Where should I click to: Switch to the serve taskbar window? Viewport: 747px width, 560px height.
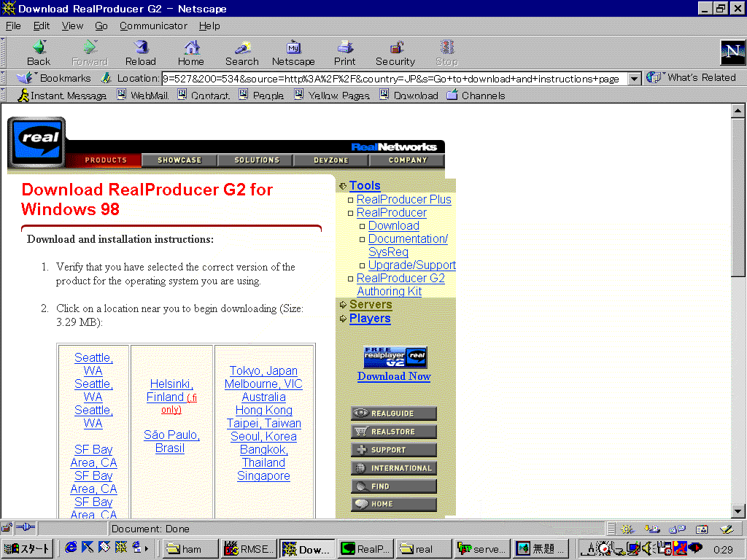tap(482, 549)
